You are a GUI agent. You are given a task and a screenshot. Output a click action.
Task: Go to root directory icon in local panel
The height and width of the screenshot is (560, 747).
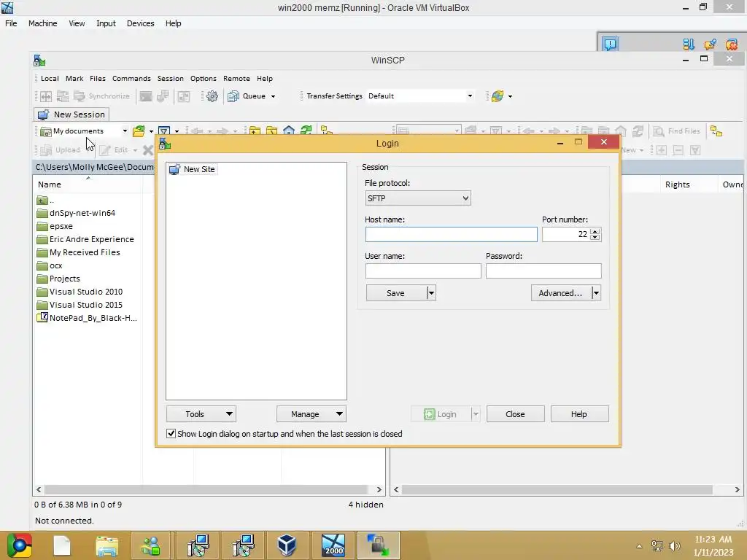[272, 131]
